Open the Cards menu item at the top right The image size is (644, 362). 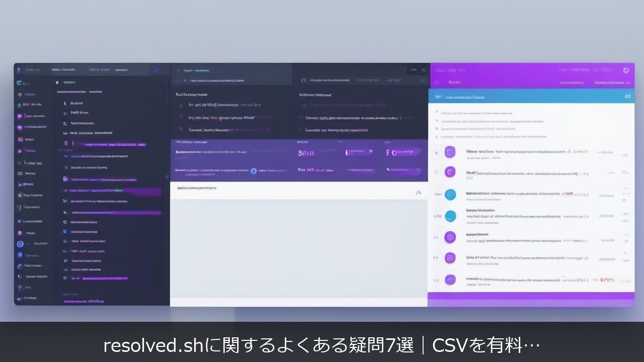pos(414,69)
